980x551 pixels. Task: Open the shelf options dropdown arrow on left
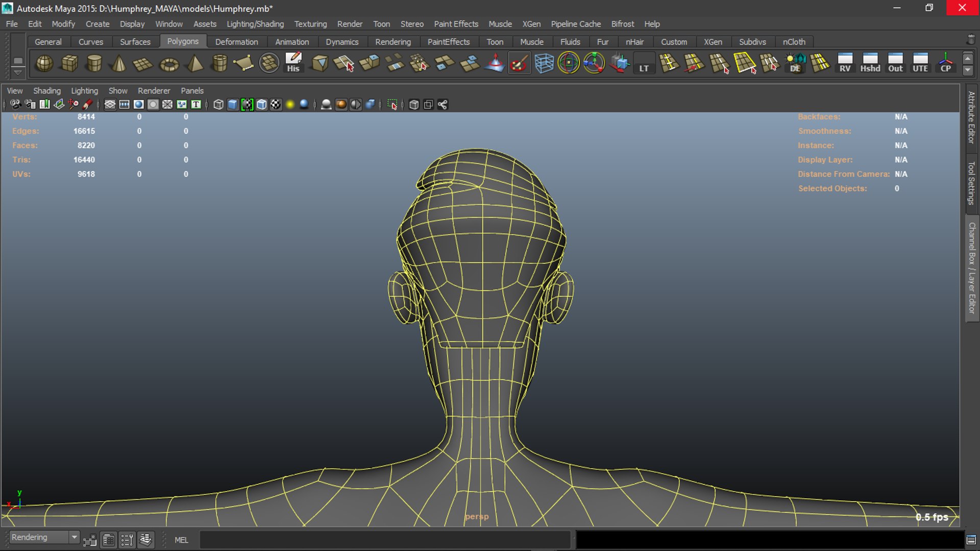[18, 73]
